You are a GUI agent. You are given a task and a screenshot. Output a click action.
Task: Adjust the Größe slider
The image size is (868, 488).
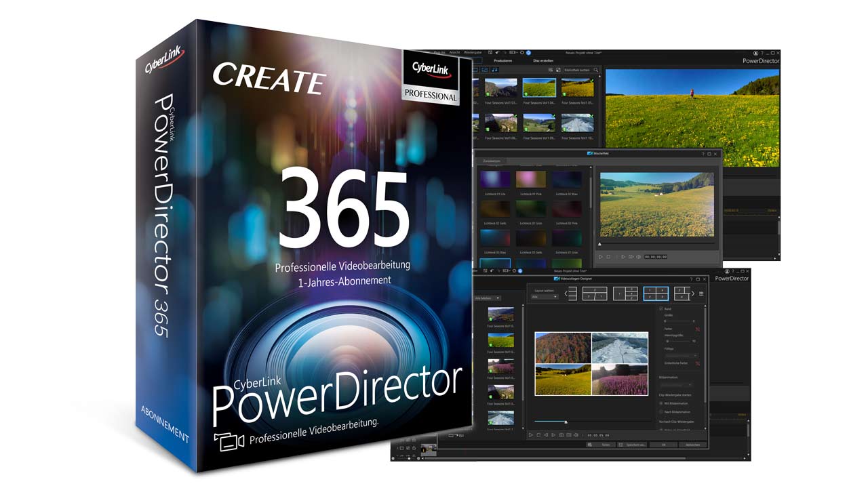coord(678,321)
